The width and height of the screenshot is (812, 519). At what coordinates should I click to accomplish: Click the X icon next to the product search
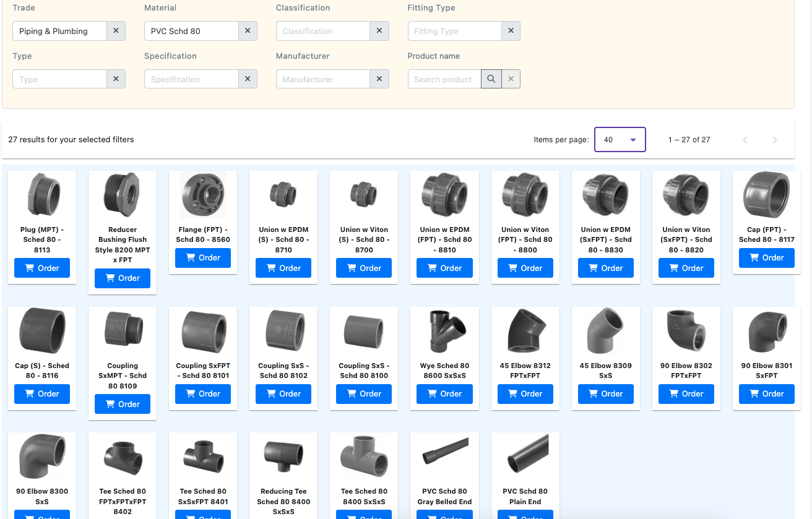click(x=511, y=79)
